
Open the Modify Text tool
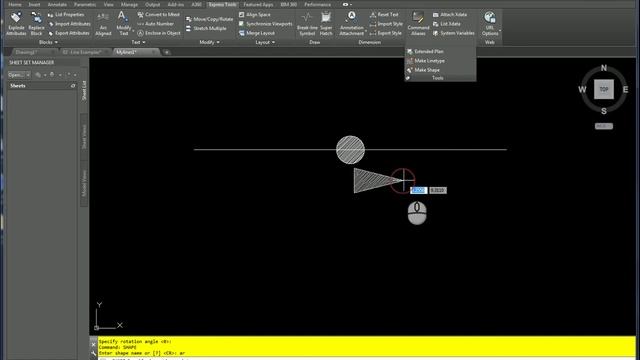(x=123, y=23)
